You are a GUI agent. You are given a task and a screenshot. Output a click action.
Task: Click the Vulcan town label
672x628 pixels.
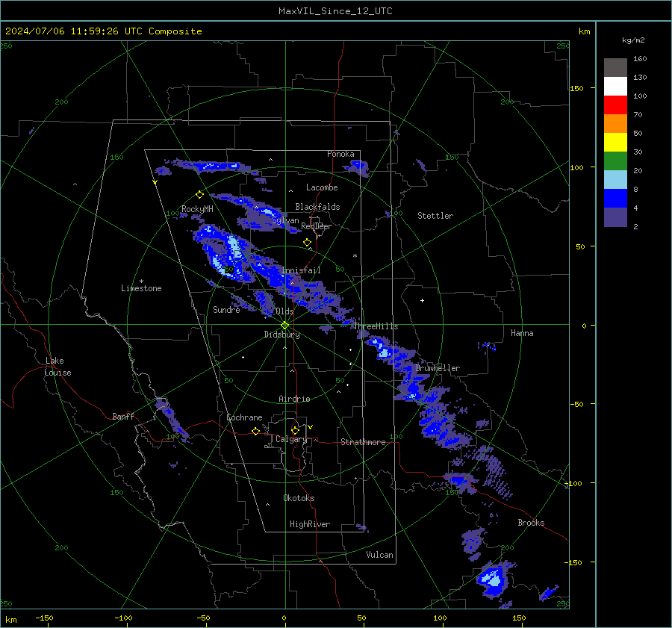(x=379, y=555)
